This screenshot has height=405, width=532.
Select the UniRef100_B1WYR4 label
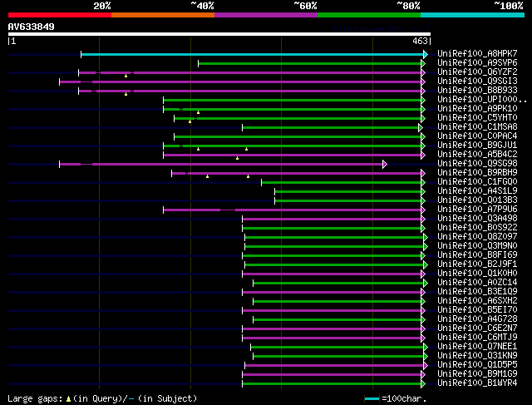click(x=477, y=383)
